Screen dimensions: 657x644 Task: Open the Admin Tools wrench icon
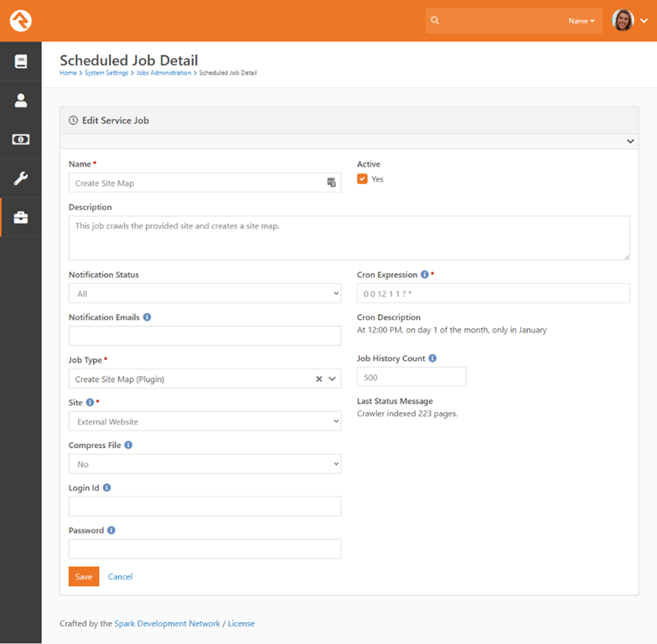(x=20, y=178)
